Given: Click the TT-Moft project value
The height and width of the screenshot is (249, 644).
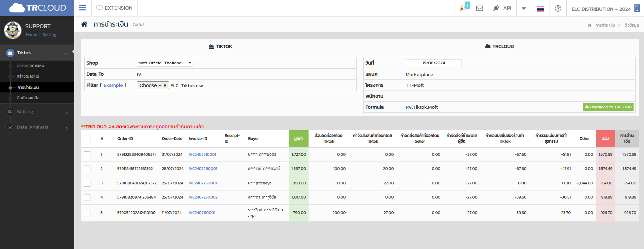Looking at the screenshot, I should (x=415, y=85).
